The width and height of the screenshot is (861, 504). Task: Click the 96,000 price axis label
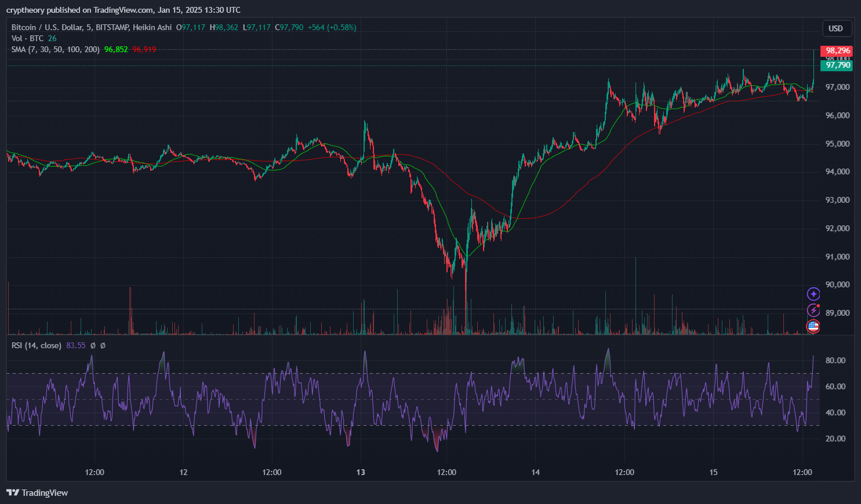(838, 115)
